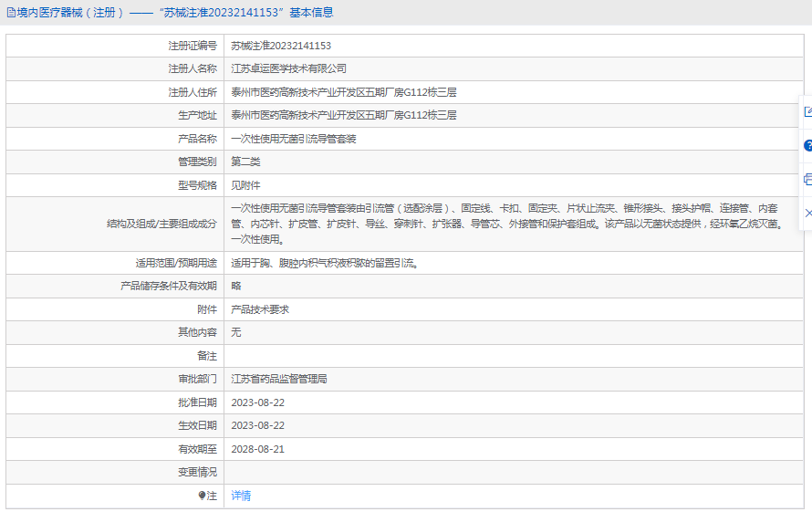
Task: Click the 批准日期 value 2023-08-22
Action: [x=258, y=402]
